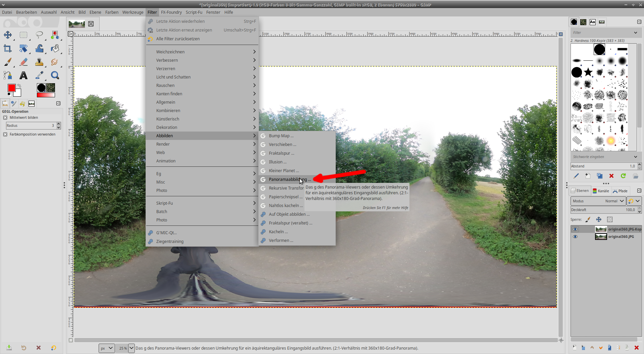Delete the selected brush with red X
644x354 pixels.
[x=611, y=176]
